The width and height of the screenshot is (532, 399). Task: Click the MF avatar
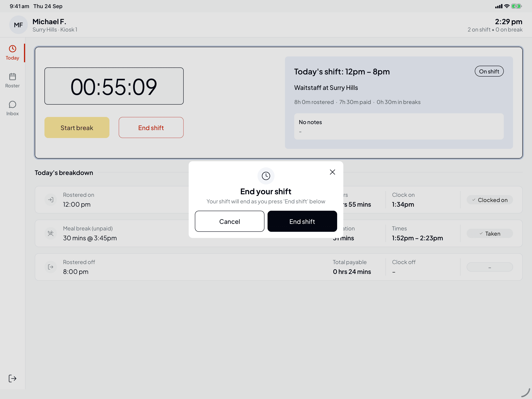(19, 25)
